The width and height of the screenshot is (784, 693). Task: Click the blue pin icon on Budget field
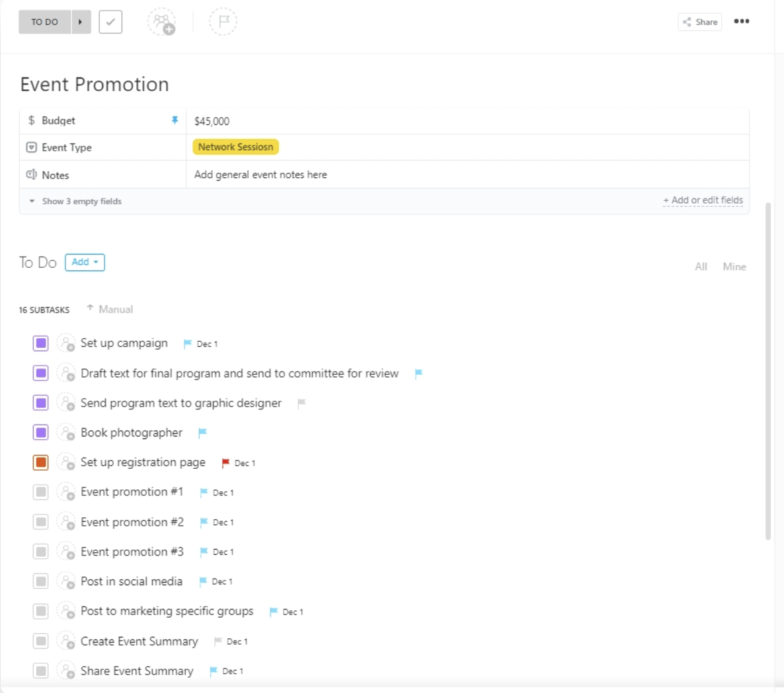pyautogui.click(x=175, y=120)
